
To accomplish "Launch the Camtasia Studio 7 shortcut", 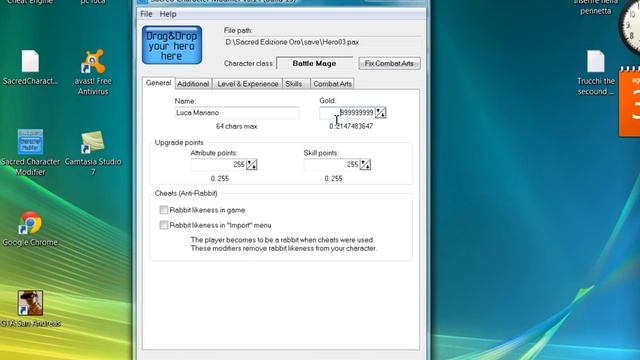I will click(x=93, y=153).
